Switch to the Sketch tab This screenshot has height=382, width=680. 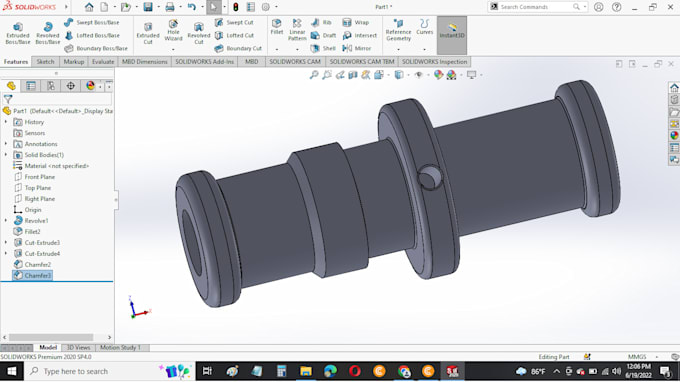45,62
